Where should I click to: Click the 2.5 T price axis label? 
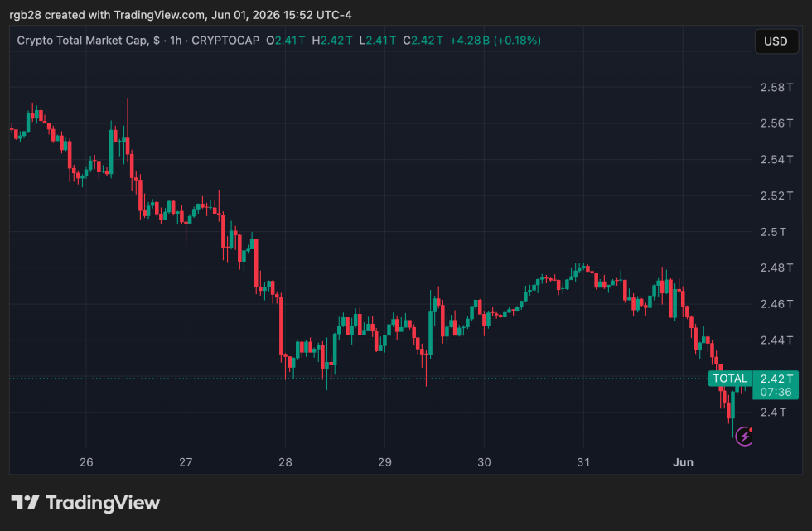(x=772, y=232)
